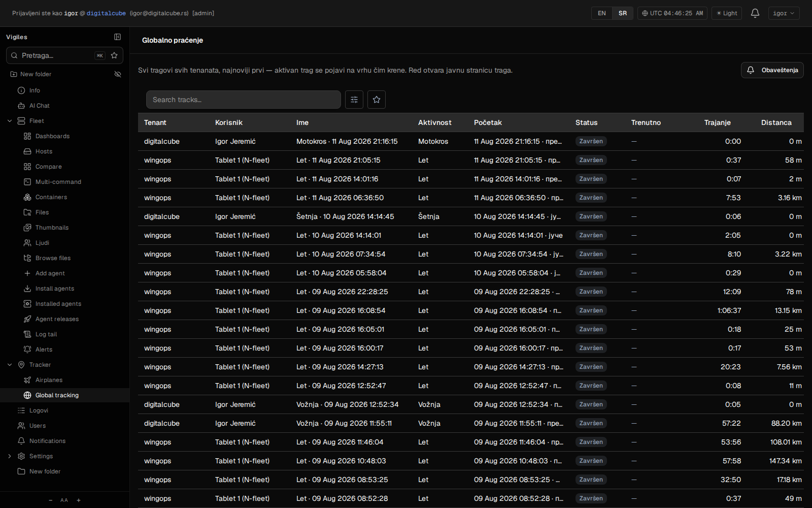Increase sidebar font size with plus
Viewport: 812px width, 508px height.
[79, 500]
